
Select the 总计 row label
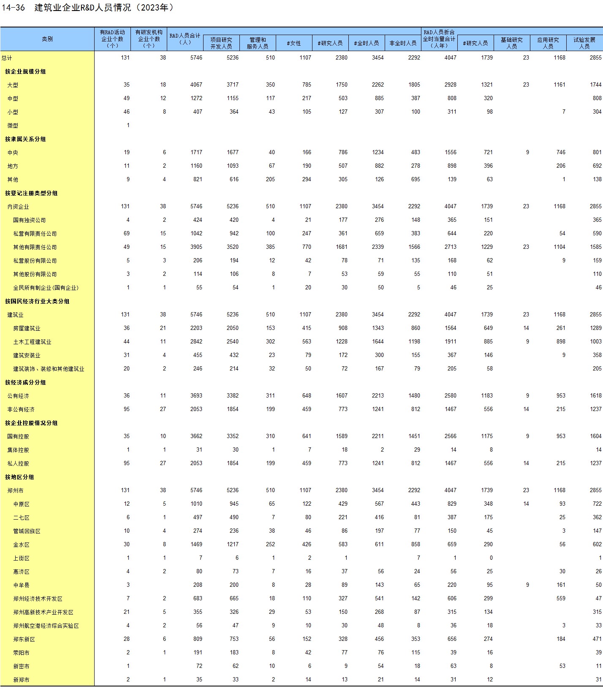pyautogui.click(x=7, y=58)
